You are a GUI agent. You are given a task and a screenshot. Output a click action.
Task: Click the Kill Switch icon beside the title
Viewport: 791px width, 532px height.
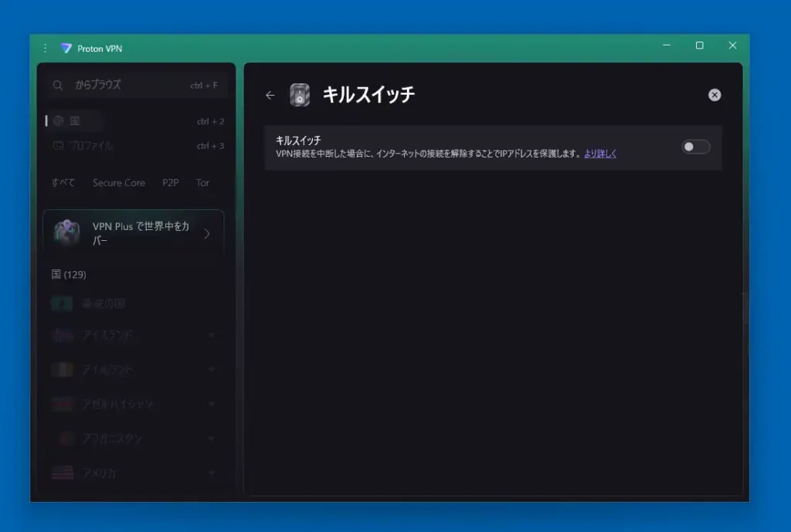click(300, 95)
